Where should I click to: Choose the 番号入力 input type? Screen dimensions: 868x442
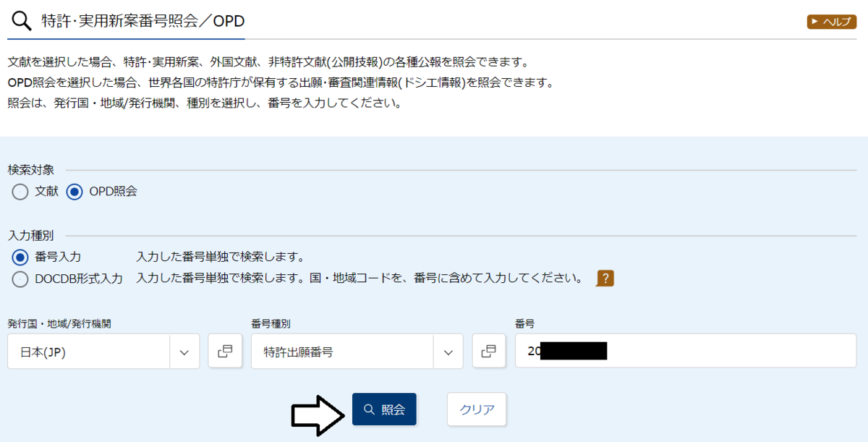pos(20,258)
